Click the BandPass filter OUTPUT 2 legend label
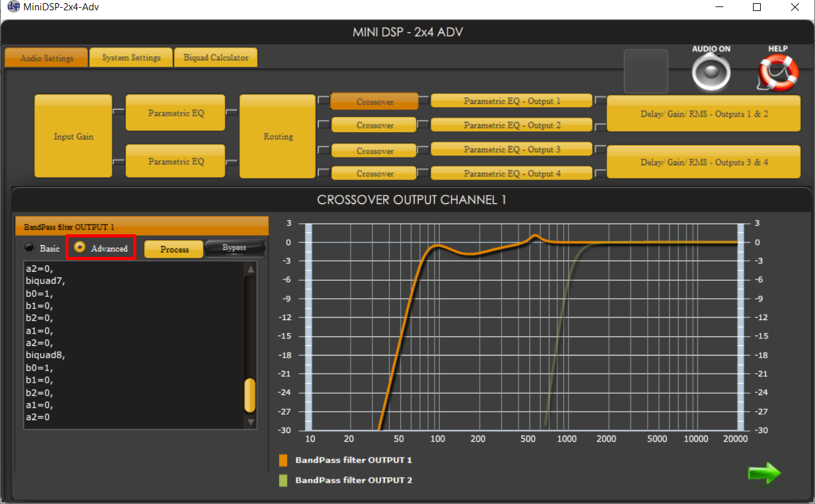The width and height of the screenshot is (815, 504). pos(353,480)
